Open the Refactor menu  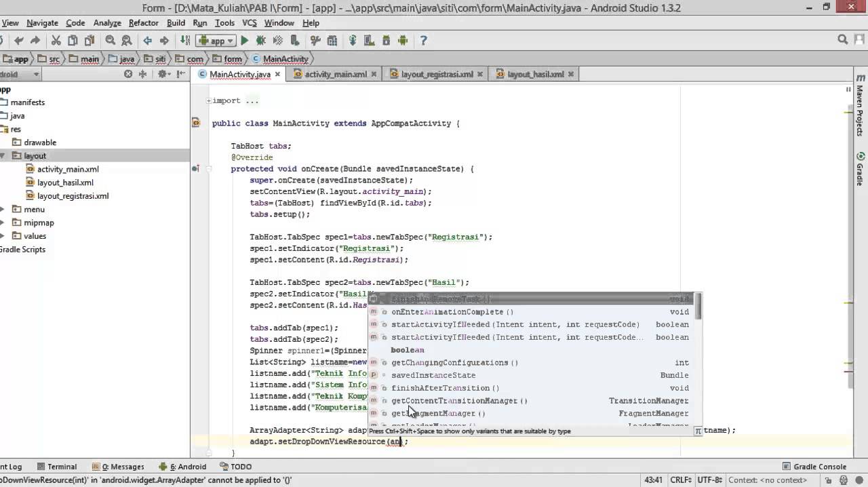tap(143, 22)
